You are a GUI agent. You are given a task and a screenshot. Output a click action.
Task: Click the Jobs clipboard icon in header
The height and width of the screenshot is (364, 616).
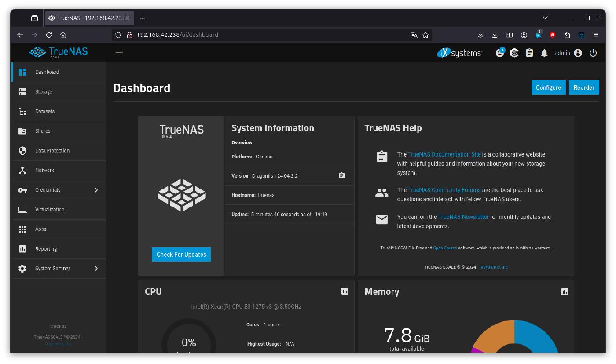529,53
